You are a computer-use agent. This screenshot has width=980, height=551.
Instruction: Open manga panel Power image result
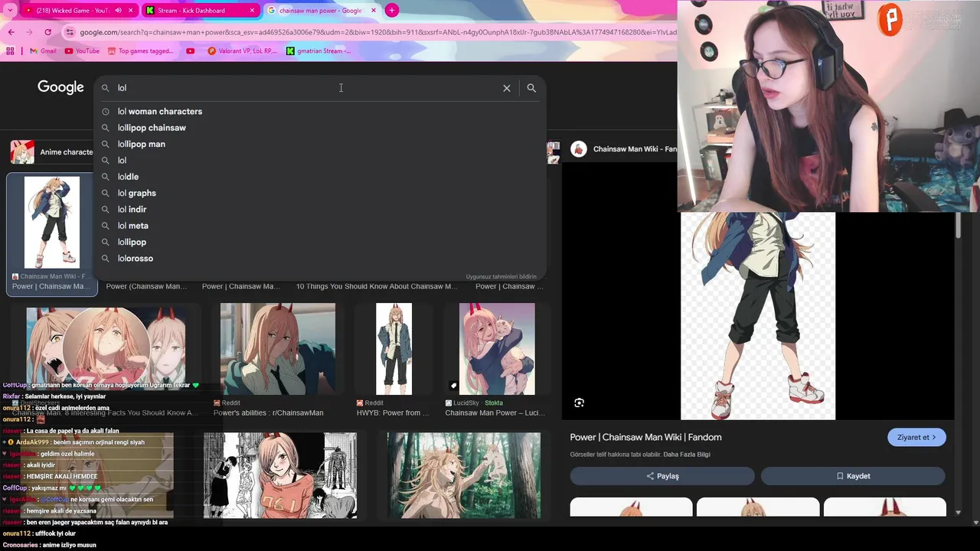(280, 475)
